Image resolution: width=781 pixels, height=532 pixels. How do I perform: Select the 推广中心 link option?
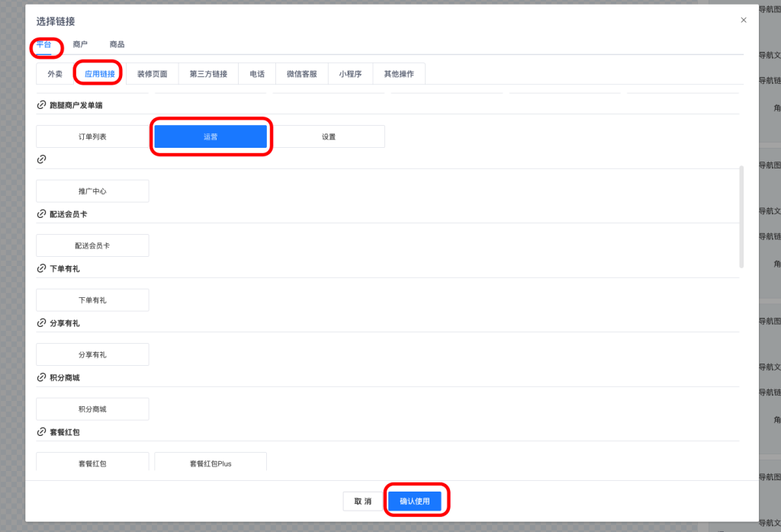(x=92, y=191)
